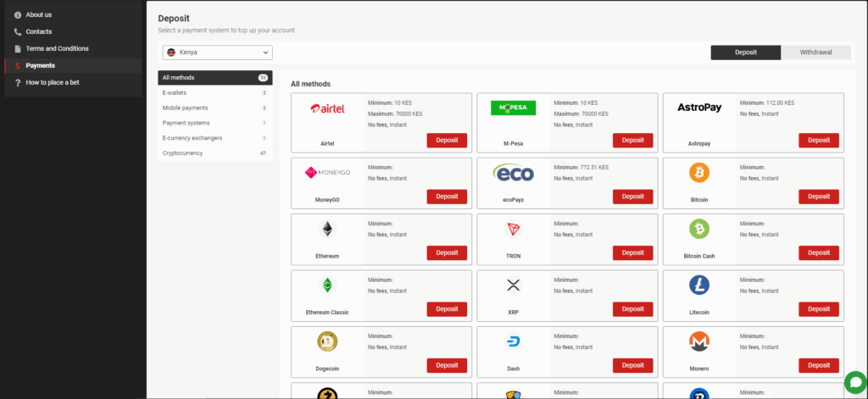Select the Payment systems category
The width and height of the screenshot is (868, 399).
tap(214, 123)
